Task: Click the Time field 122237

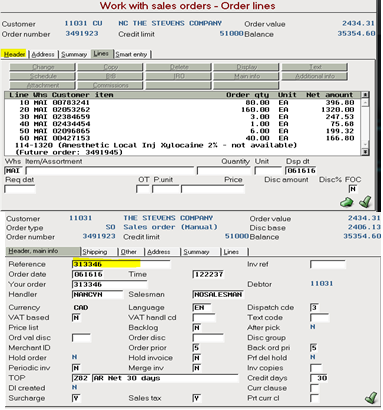Action: tap(208, 274)
